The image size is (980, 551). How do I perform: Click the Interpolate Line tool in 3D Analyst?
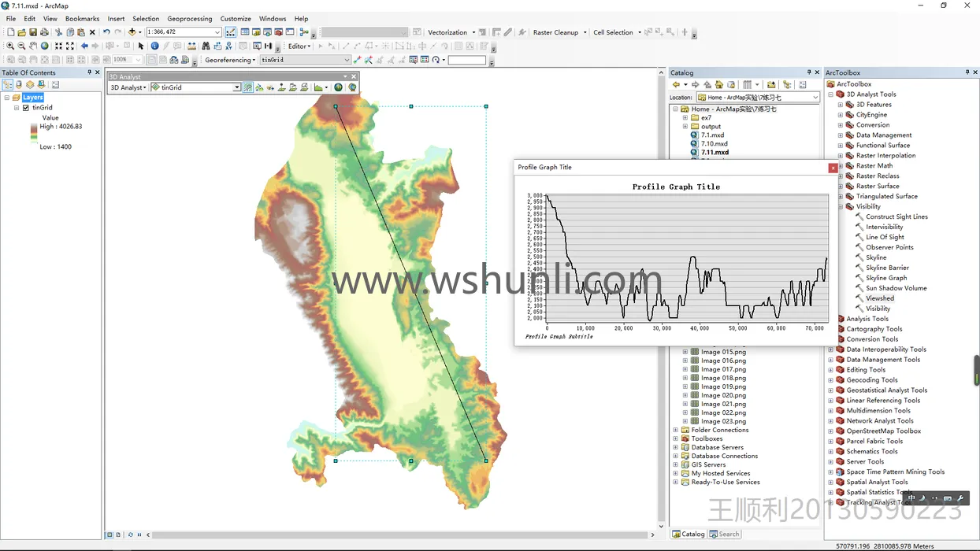coord(293,87)
